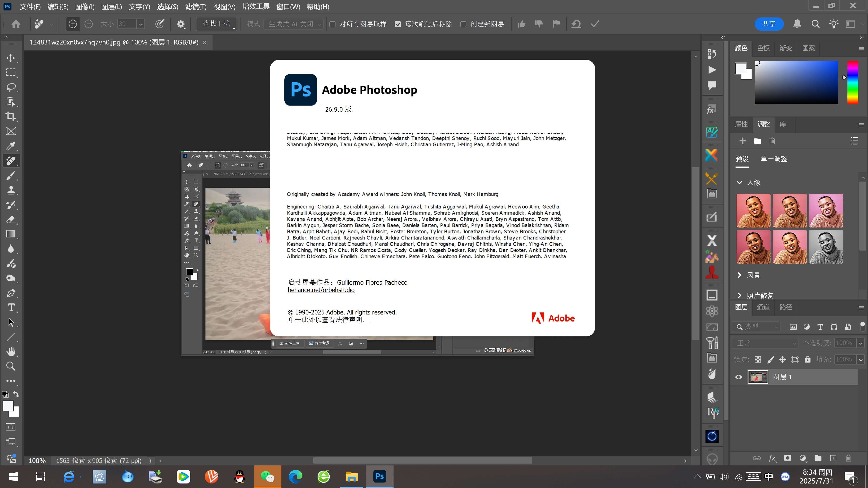The image size is (868, 488).
Task: Click the thumbs up feedback icon
Action: click(x=521, y=24)
